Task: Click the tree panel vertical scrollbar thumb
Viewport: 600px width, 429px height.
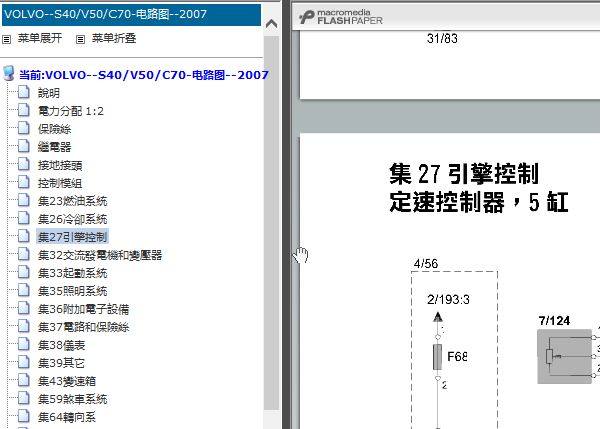Action: pos(271,223)
